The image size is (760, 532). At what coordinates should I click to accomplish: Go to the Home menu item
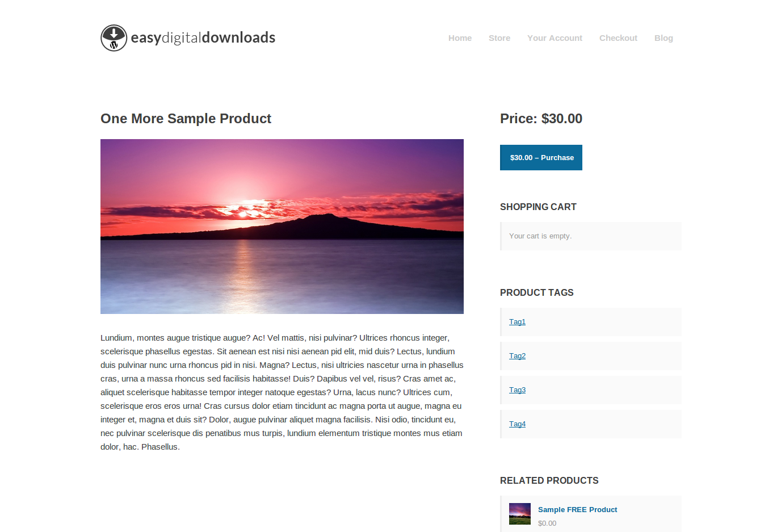pyautogui.click(x=460, y=38)
